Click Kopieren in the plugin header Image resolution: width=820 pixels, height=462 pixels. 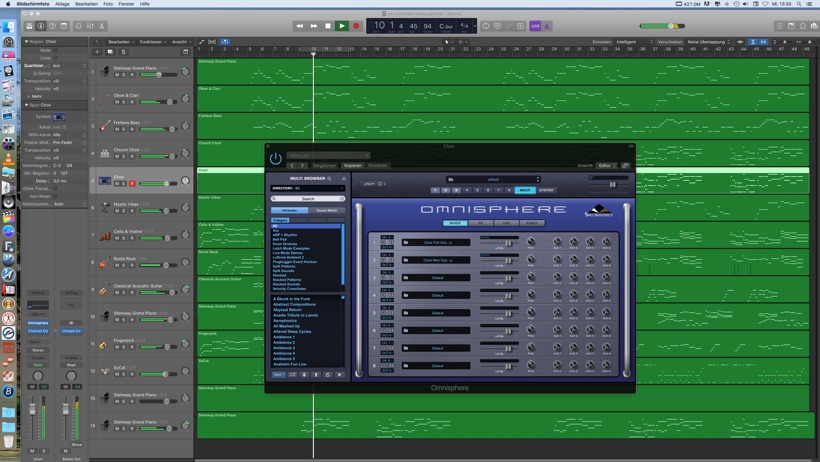point(353,165)
